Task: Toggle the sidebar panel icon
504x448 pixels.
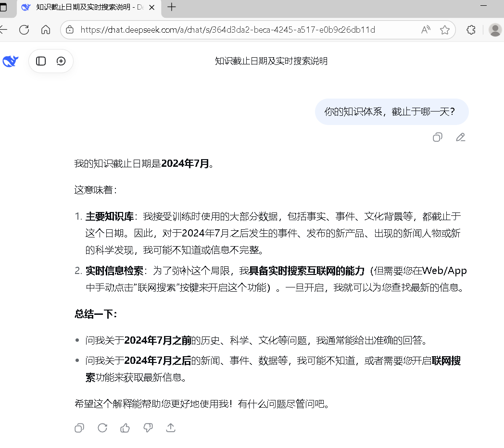Action: 41,61
